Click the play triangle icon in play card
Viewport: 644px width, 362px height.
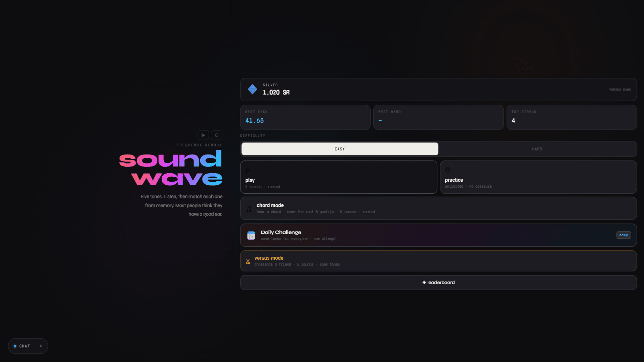(248, 170)
